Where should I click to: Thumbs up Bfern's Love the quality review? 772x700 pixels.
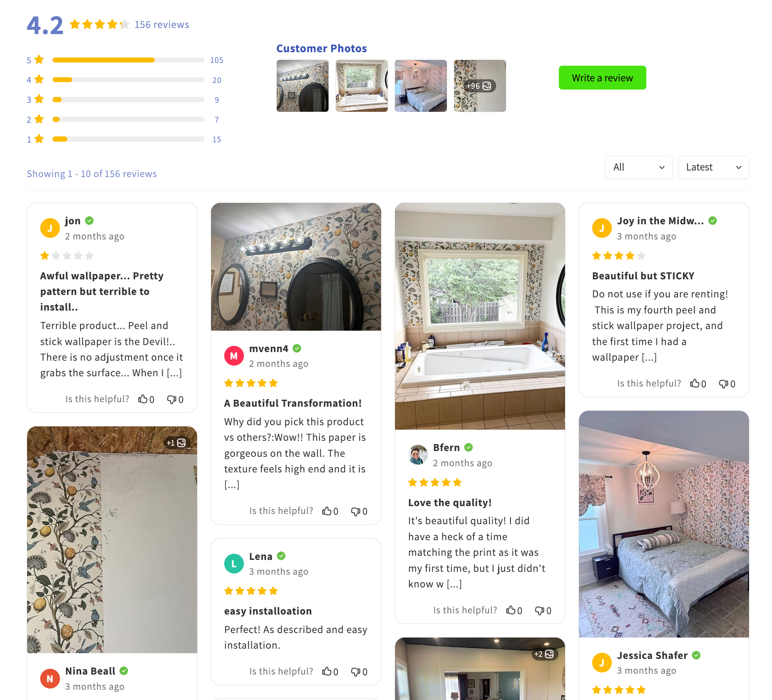click(x=514, y=610)
